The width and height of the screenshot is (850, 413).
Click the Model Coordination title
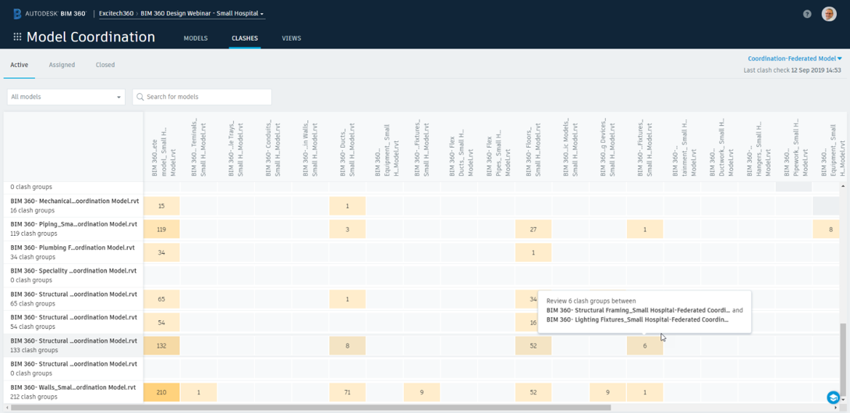91,37
